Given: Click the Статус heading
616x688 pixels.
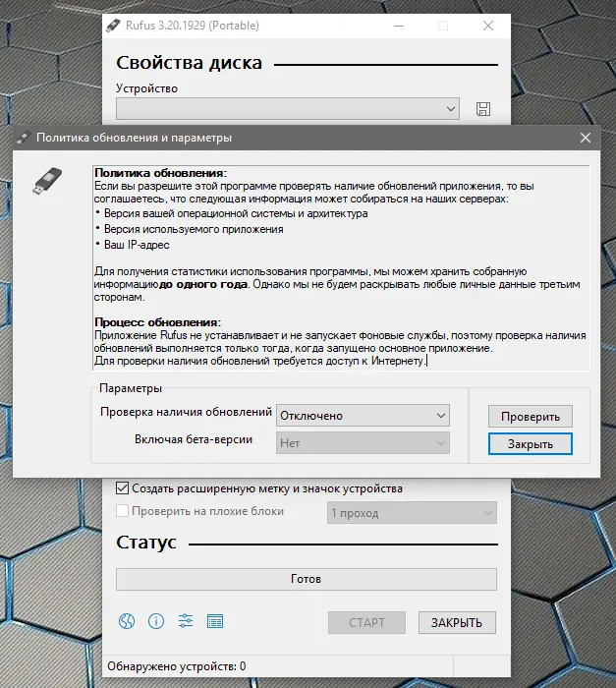Looking at the screenshot, I should [146, 543].
